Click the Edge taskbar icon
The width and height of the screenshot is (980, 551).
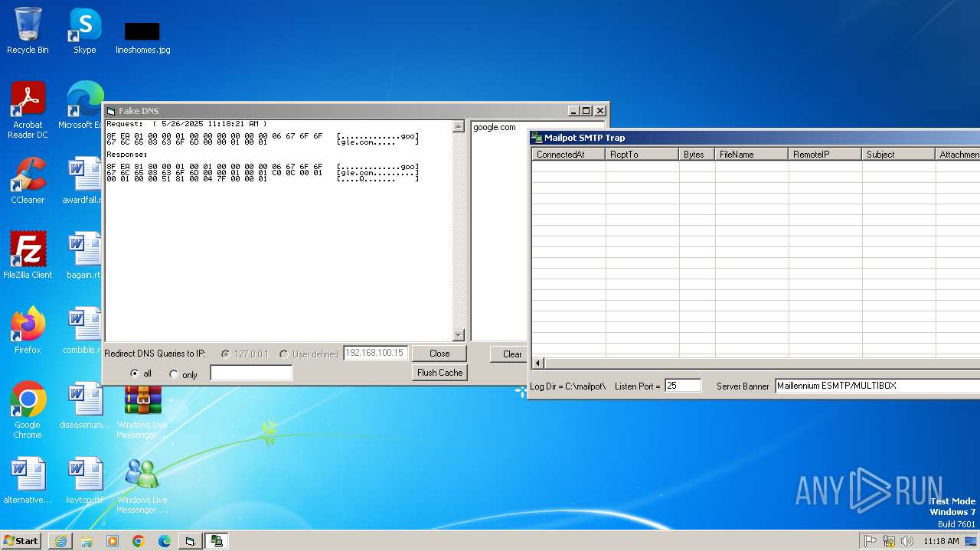(x=165, y=541)
